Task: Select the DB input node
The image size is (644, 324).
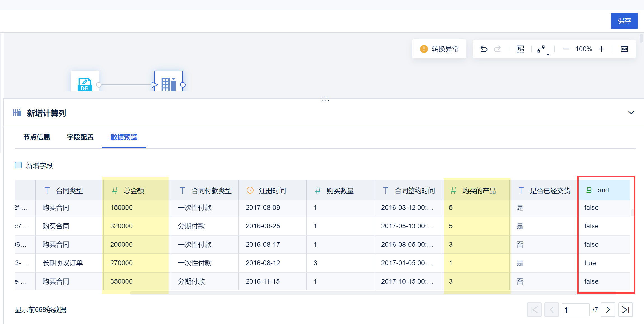Action: click(x=85, y=84)
